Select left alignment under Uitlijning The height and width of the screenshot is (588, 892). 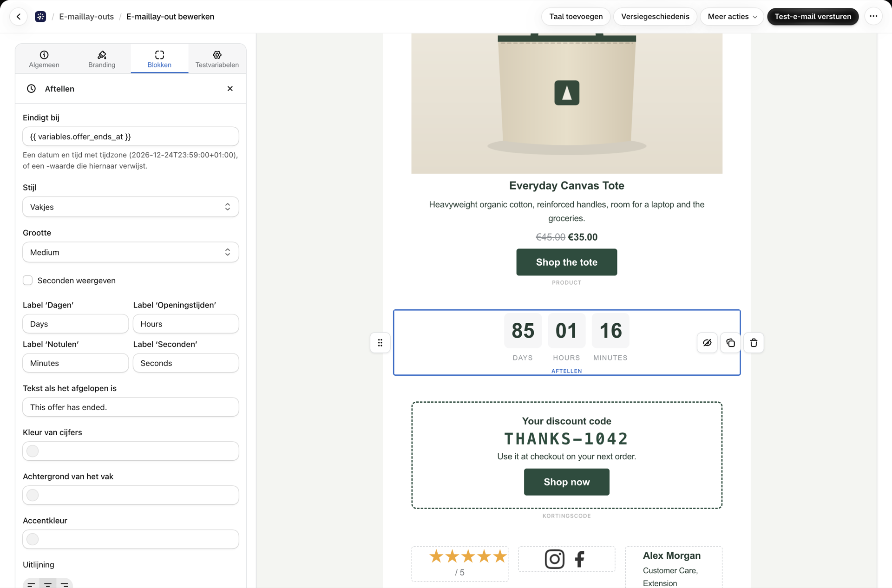[31, 584]
